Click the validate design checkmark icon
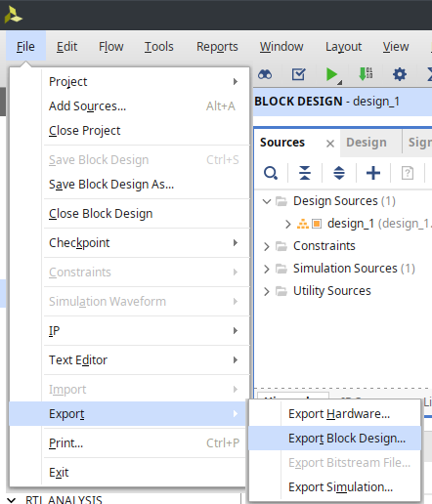Viewport: 432px width, 504px height. coord(298,74)
